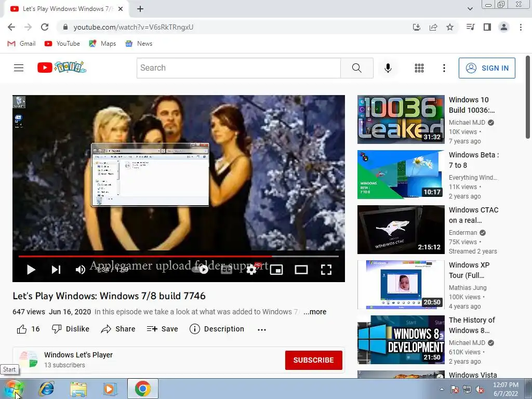Image resolution: width=532 pixels, height=399 pixels.
Task: Bookmark this page with star icon
Action: (450, 27)
